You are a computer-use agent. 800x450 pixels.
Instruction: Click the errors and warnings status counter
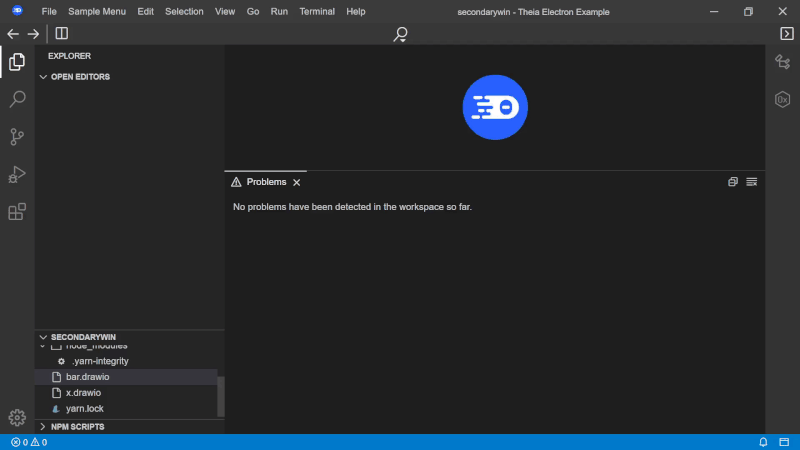(29, 442)
